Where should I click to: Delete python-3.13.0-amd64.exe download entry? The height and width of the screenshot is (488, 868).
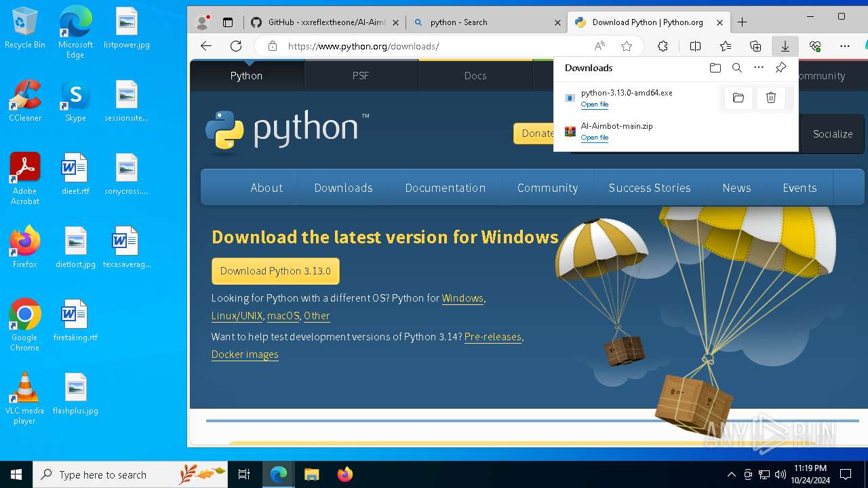771,98
